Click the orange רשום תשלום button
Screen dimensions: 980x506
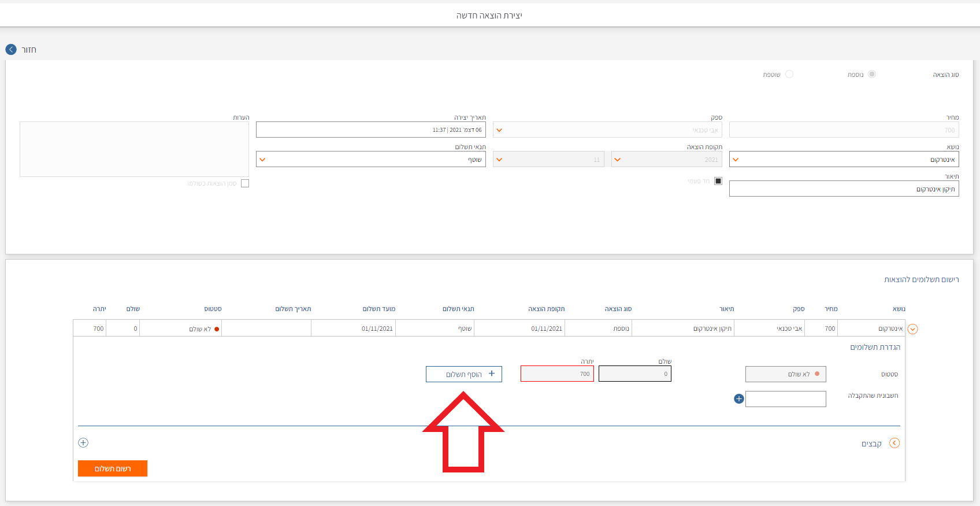tap(113, 468)
